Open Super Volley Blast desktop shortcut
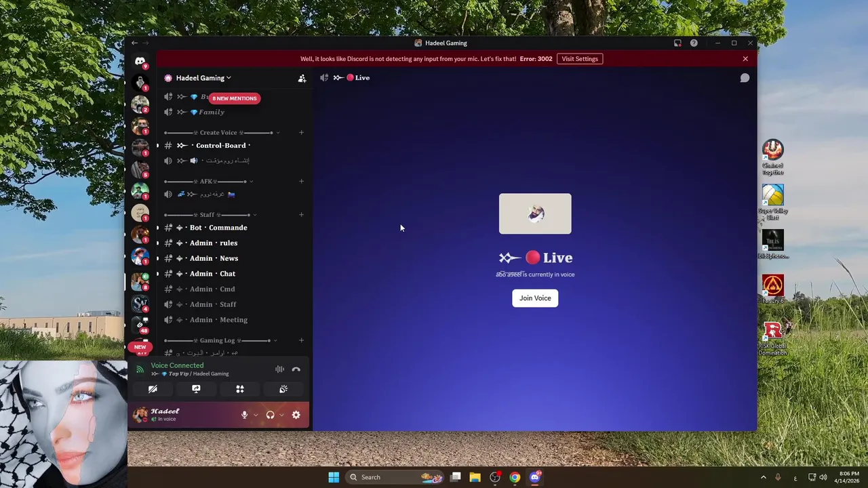868x488 pixels. 772,202
